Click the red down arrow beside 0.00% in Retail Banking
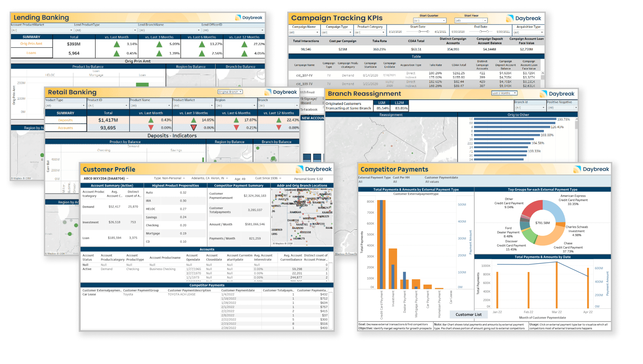The image size is (643, 364). pos(151,128)
